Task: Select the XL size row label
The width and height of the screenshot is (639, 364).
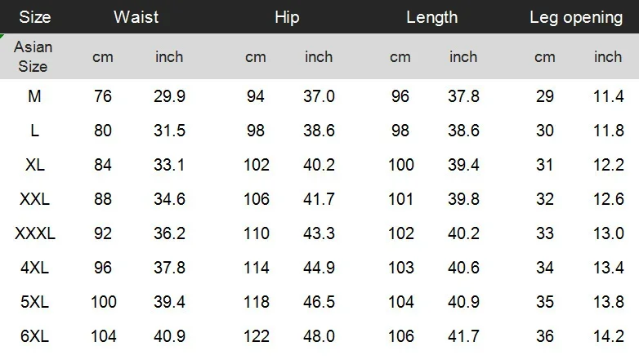Action: [x=35, y=165]
